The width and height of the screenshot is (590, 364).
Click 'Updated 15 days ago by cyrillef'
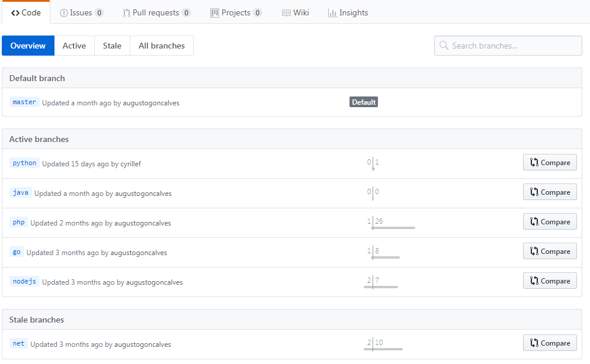[x=91, y=164]
